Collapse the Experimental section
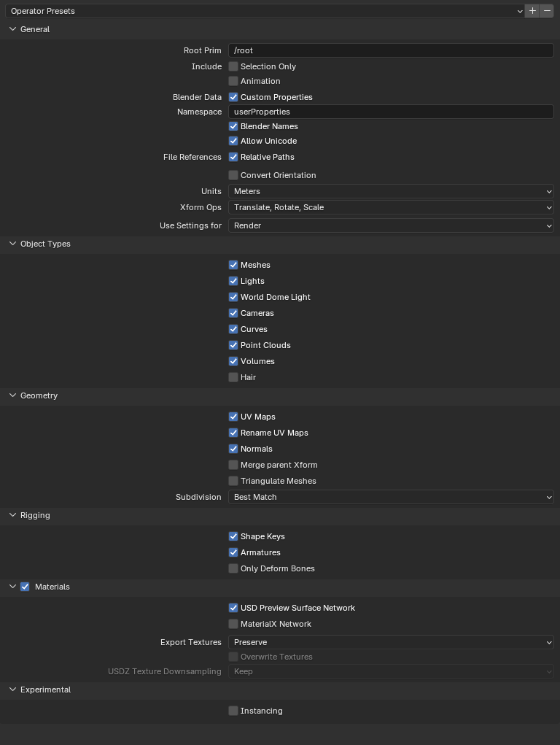Image resolution: width=560 pixels, height=745 pixels. pyautogui.click(x=12, y=690)
